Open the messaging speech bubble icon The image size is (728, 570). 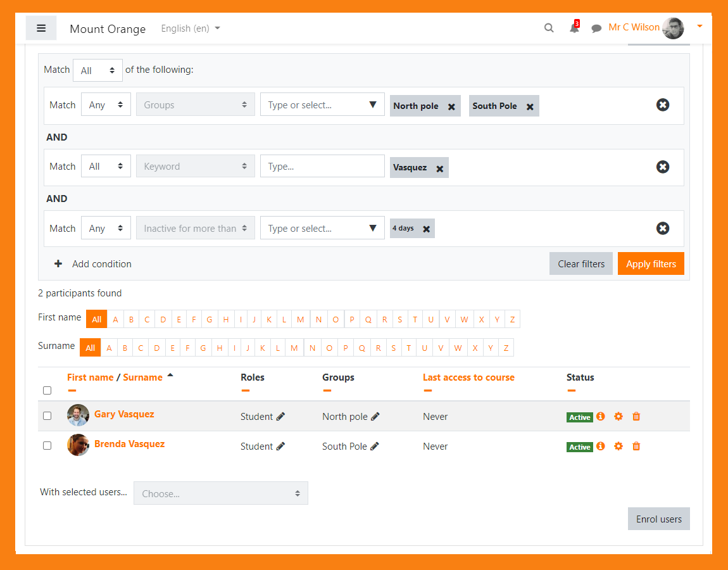point(596,28)
